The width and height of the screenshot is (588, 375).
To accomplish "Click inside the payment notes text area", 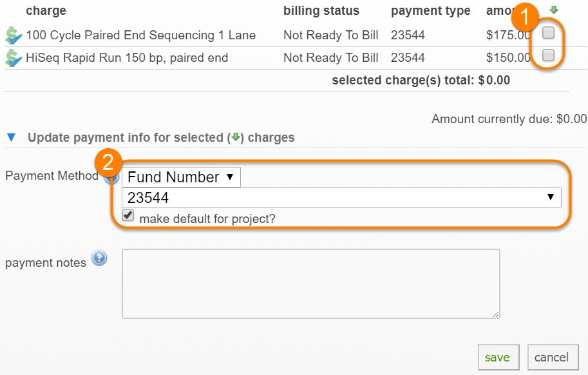I will [x=310, y=284].
